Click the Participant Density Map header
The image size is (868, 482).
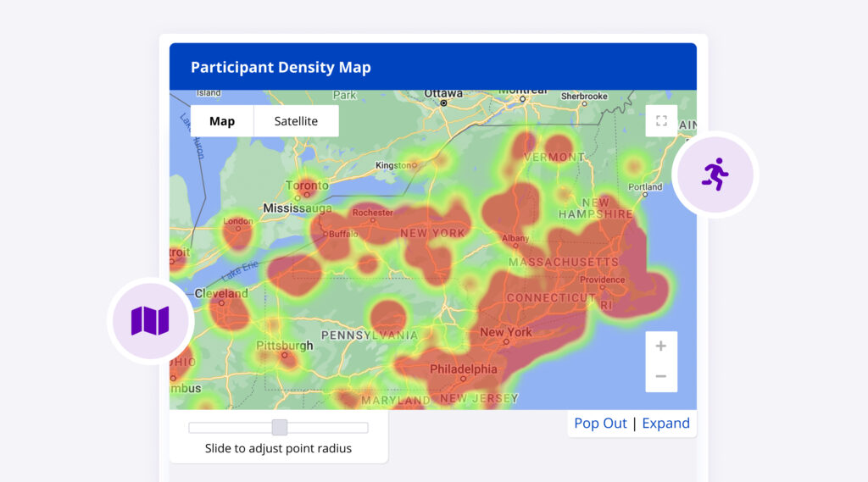[x=281, y=68]
